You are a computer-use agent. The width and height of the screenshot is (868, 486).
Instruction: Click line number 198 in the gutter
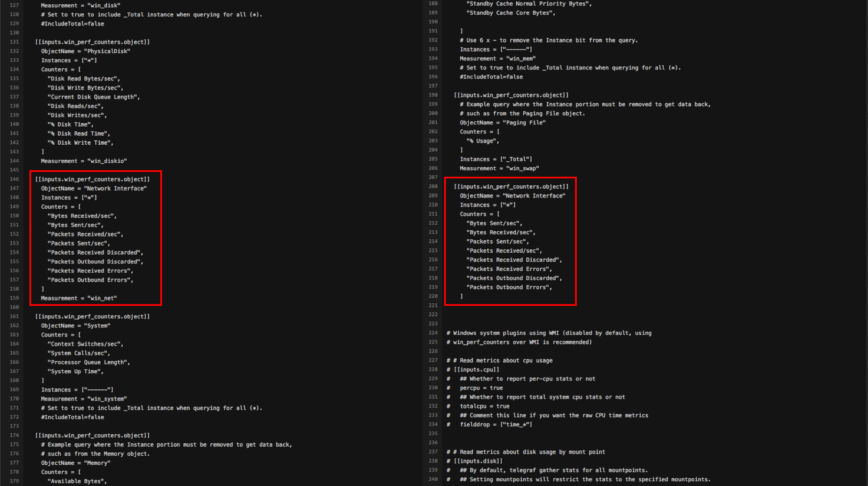tap(433, 95)
